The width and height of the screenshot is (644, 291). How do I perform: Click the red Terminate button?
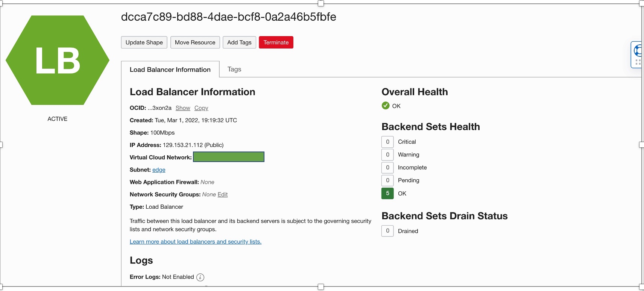point(276,42)
